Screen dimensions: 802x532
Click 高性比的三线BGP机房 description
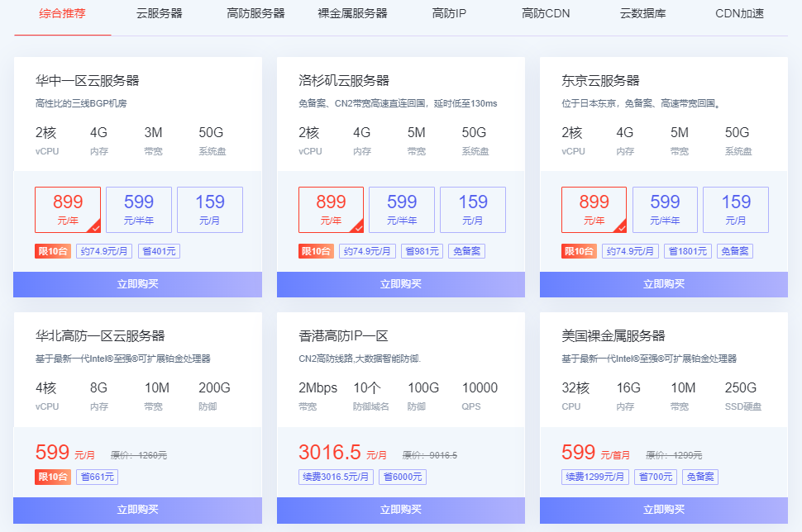pyautogui.click(x=81, y=103)
